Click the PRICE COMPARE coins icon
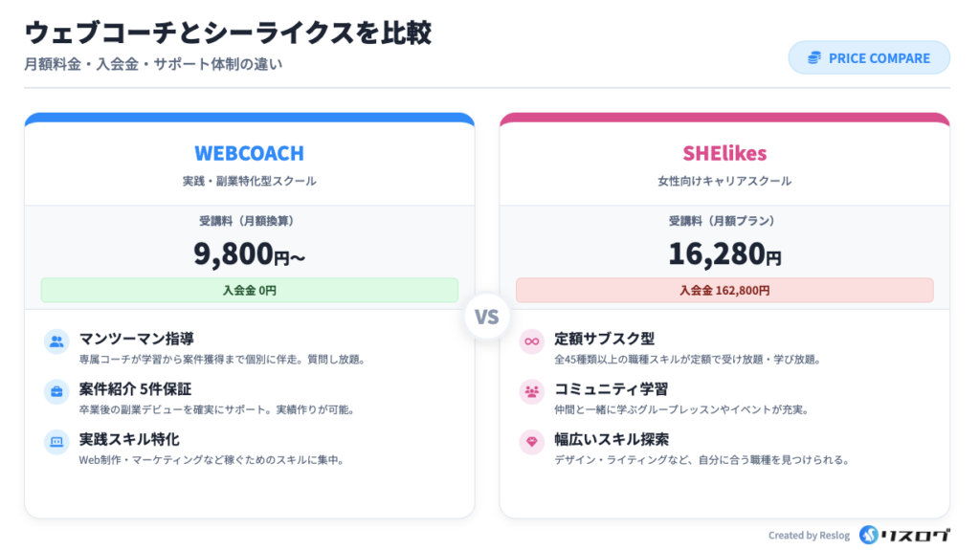 pos(814,58)
